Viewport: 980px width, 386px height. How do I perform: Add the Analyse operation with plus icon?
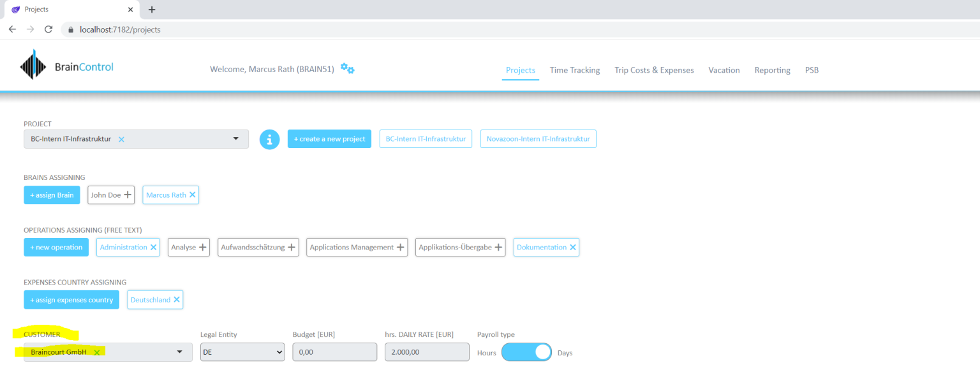(204, 247)
